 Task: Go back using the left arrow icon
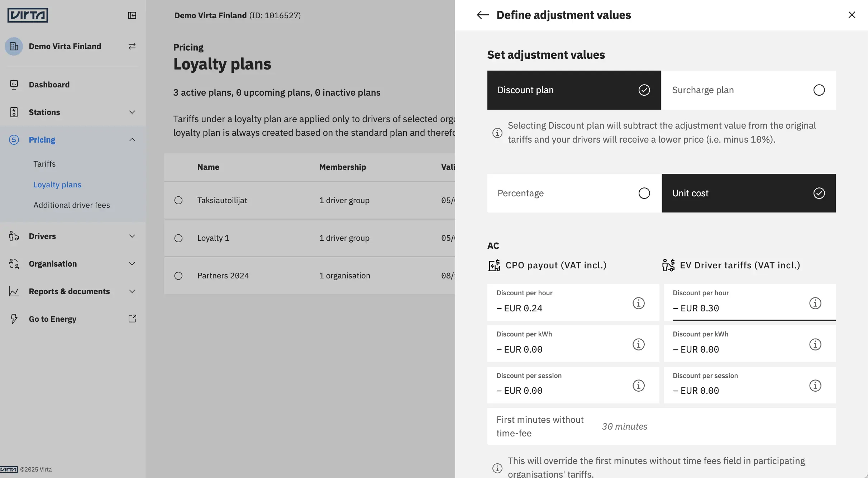click(x=483, y=15)
